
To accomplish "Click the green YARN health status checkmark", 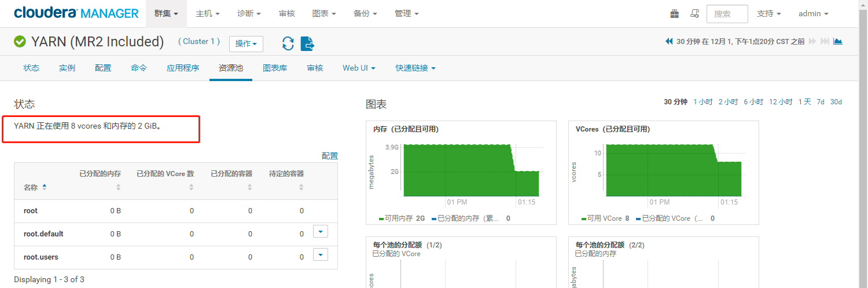I will [20, 42].
